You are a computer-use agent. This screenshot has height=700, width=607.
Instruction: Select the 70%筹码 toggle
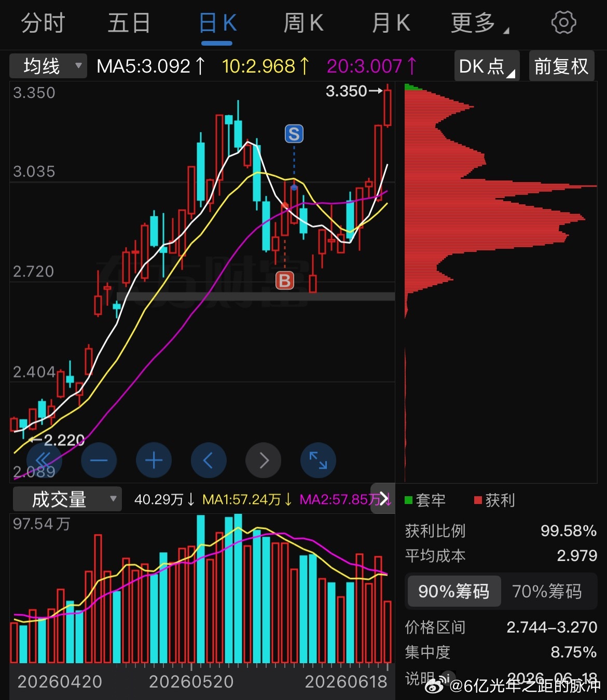click(547, 591)
